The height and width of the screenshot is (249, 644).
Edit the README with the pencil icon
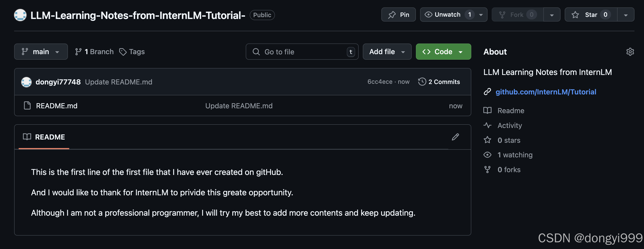click(455, 137)
